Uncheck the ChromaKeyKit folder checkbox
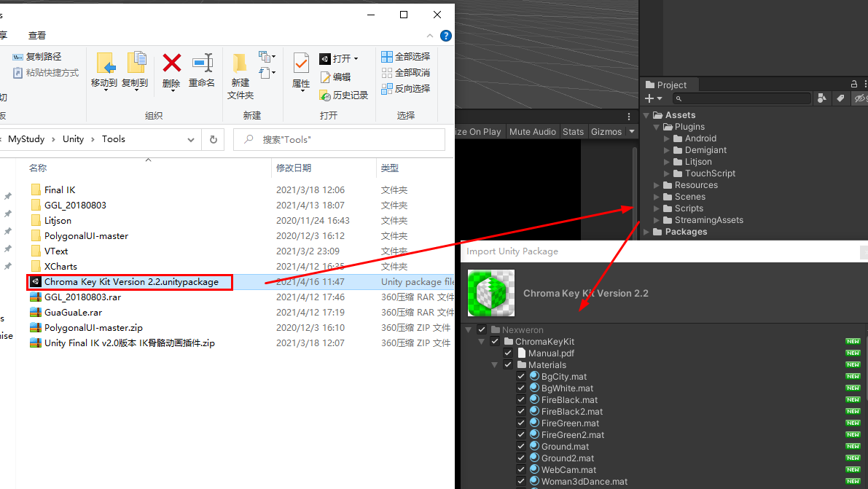The image size is (868, 489). tap(495, 341)
